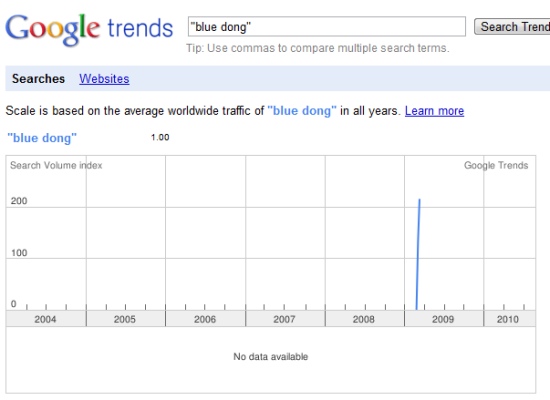Select the 2009 year segment
Viewport: 550px width, 400px height.
[x=444, y=319]
